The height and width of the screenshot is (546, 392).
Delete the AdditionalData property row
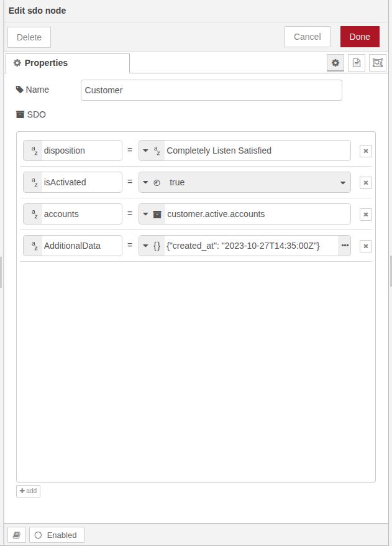(x=366, y=246)
